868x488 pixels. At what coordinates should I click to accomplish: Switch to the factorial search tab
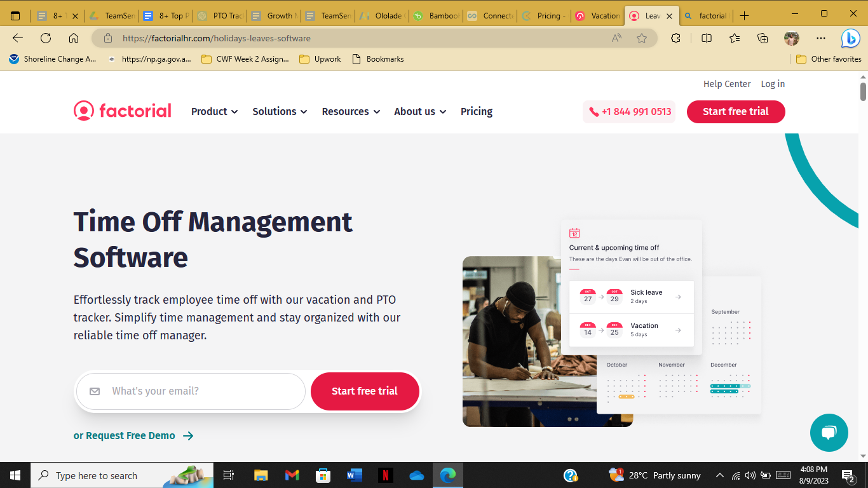point(705,16)
